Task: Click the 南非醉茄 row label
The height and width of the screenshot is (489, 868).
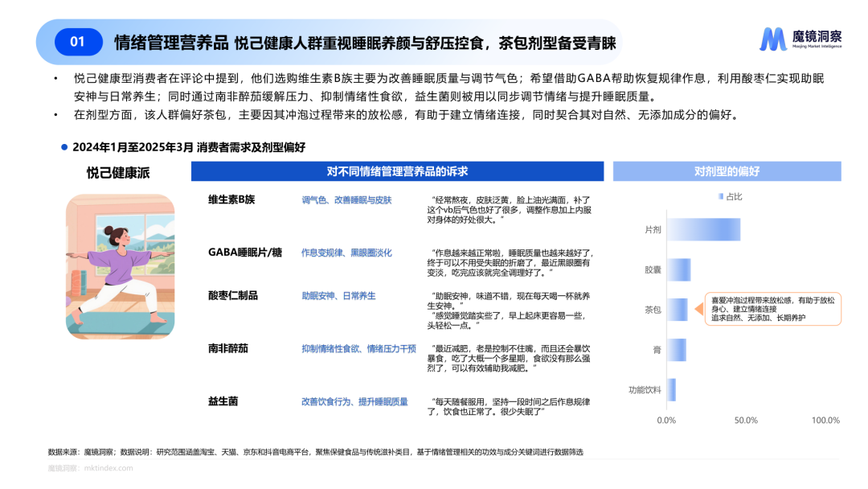Action: 228,348
